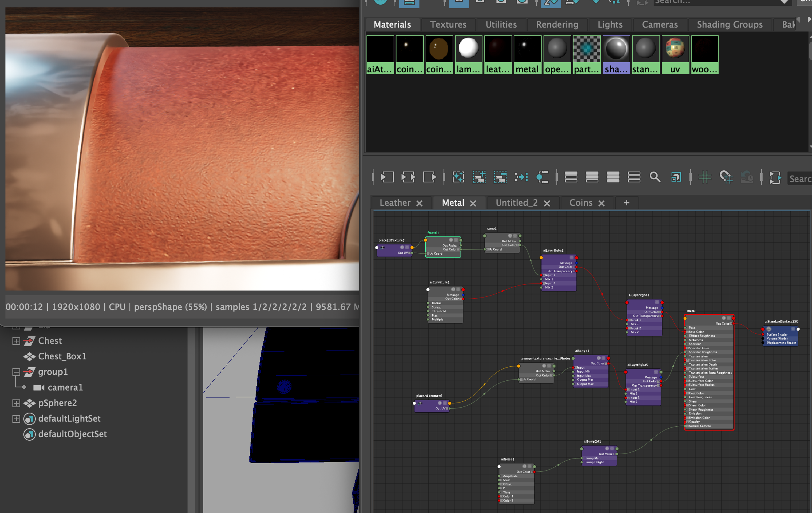This screenshot has width=812, height=513.
Task: Toggle the snap to grid magnet icon
Action: click(726, 177)
